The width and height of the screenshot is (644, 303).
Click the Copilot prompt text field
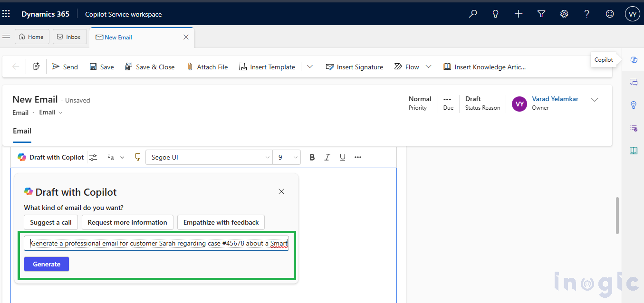coord(156,243)
